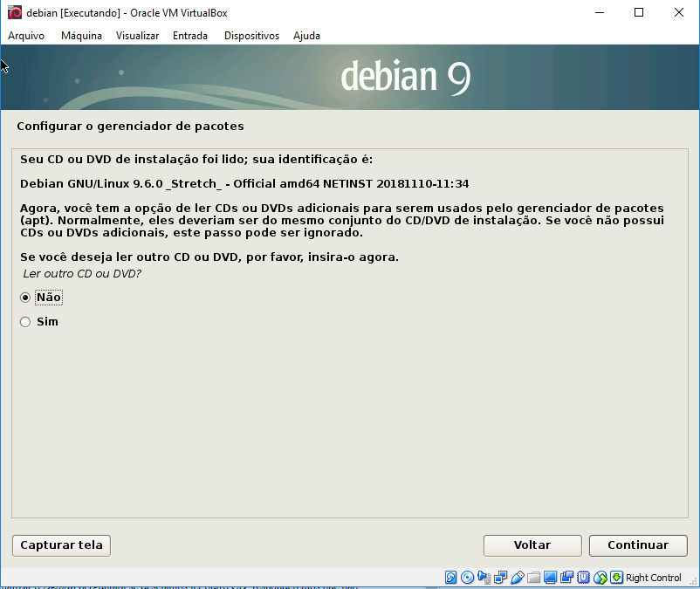Screen dimensions: 700x589
Task: Maximize the VirtualBox window
Action: tap(639, 12)
